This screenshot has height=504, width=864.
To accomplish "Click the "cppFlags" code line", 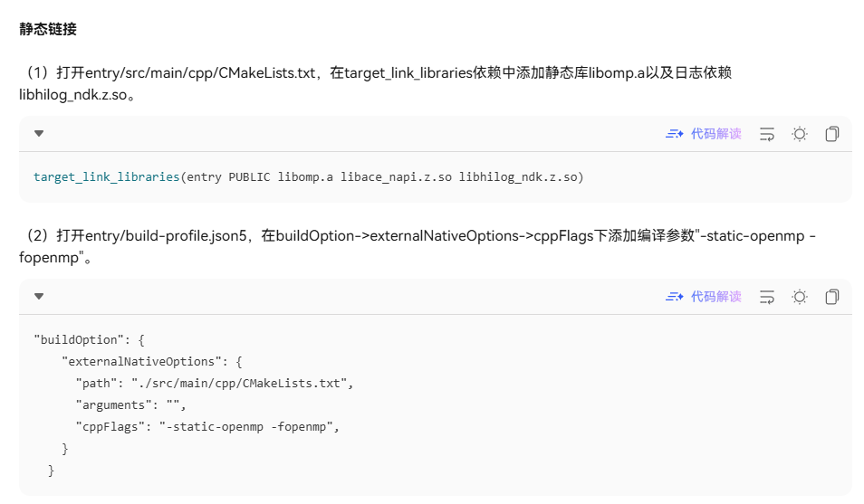I will (x=208, y=427).
